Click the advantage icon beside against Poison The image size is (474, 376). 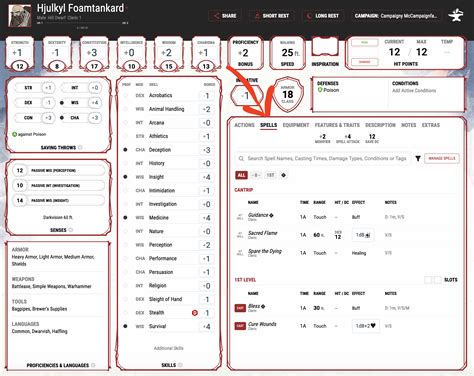(x=14, y=134)
